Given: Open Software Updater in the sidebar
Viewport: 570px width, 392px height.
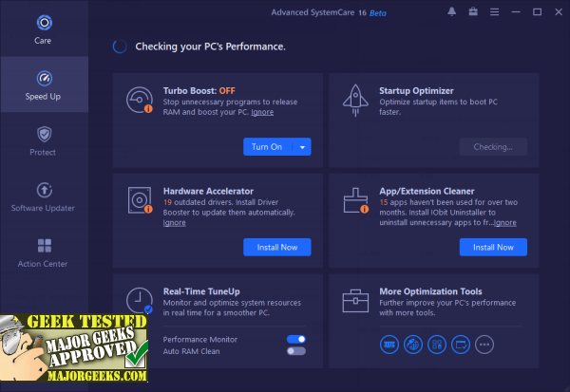Looking at the screenshot, I should point(44,196).
